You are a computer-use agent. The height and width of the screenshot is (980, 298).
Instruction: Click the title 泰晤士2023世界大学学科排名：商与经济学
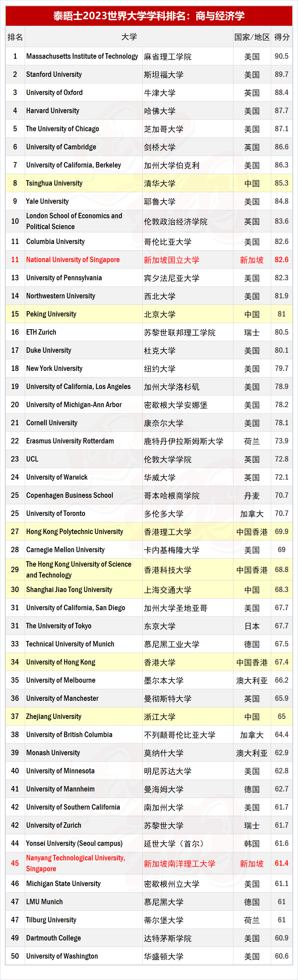[149, 16]
